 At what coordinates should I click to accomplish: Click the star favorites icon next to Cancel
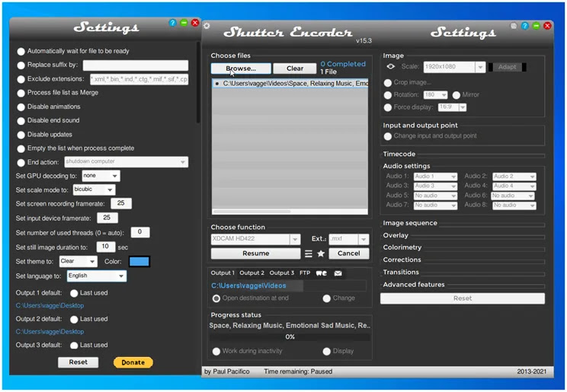pos(321,253)
